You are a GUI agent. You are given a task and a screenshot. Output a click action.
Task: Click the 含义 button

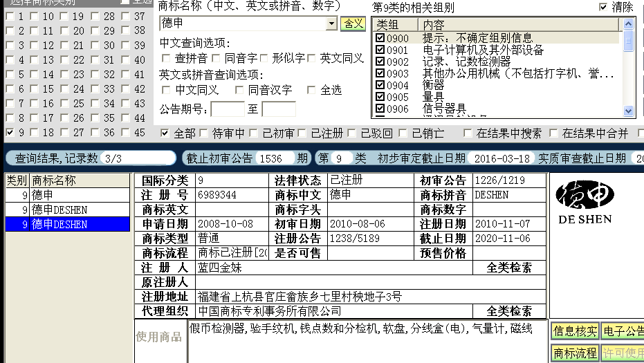[353, 24]
